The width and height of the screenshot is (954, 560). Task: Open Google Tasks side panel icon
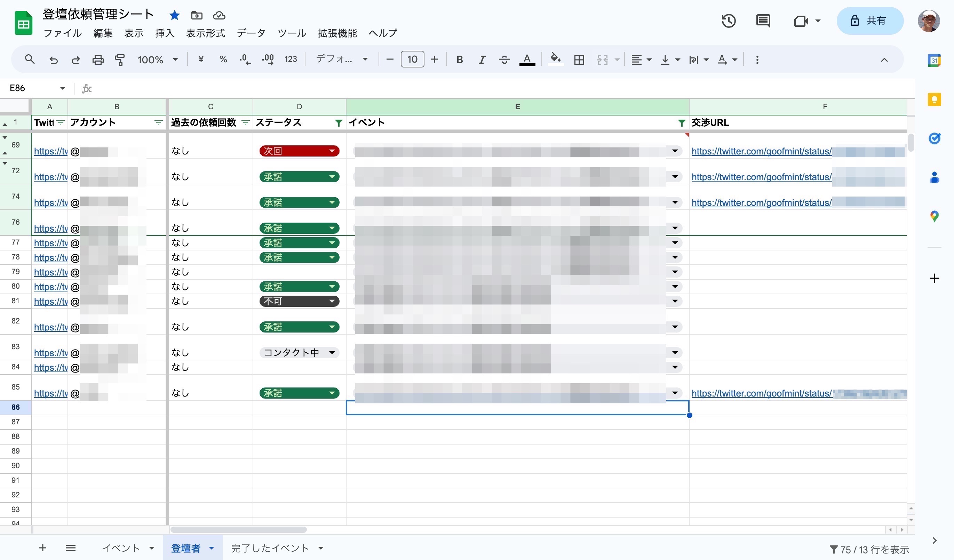click(934, 138)
